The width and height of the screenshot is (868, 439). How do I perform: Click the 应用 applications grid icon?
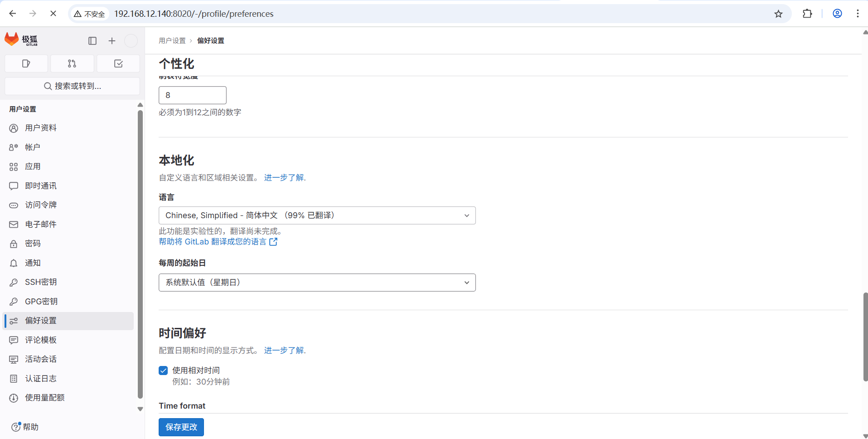14,167
